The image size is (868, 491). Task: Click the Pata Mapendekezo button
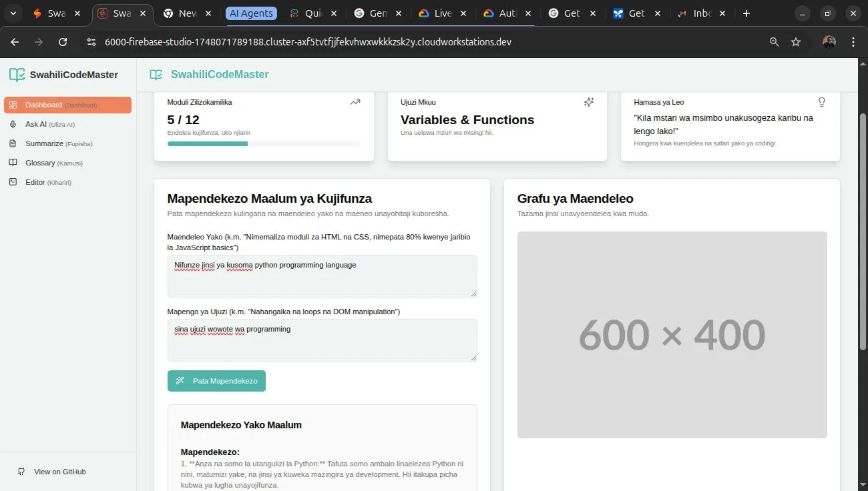[216, 381]
